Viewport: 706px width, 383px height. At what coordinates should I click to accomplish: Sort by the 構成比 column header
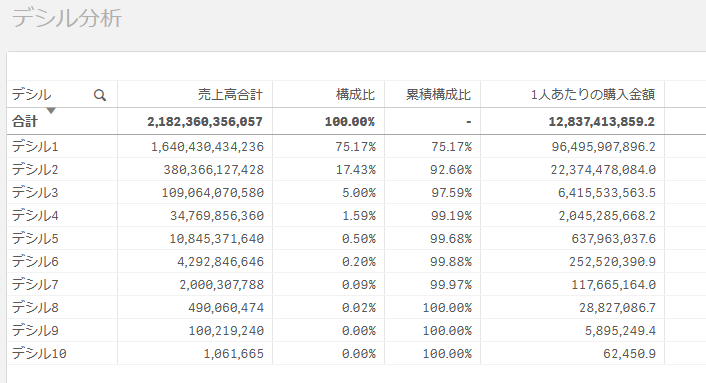coord(355,95)
